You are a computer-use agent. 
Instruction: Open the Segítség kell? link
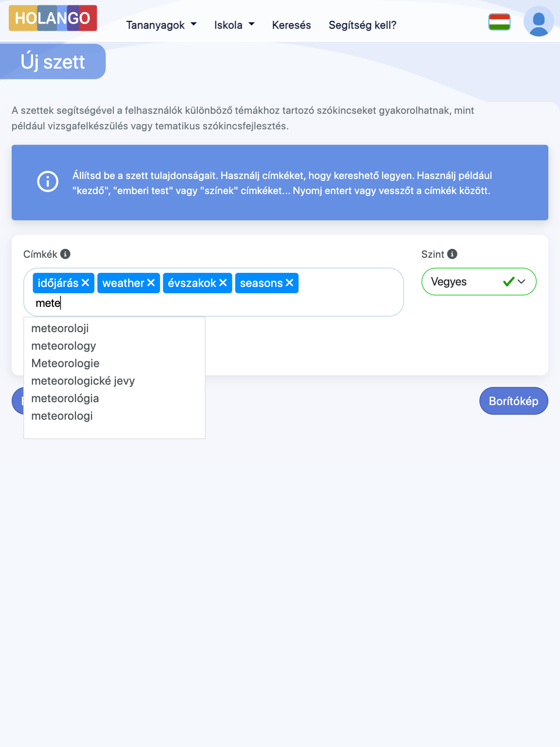(362, 25)
